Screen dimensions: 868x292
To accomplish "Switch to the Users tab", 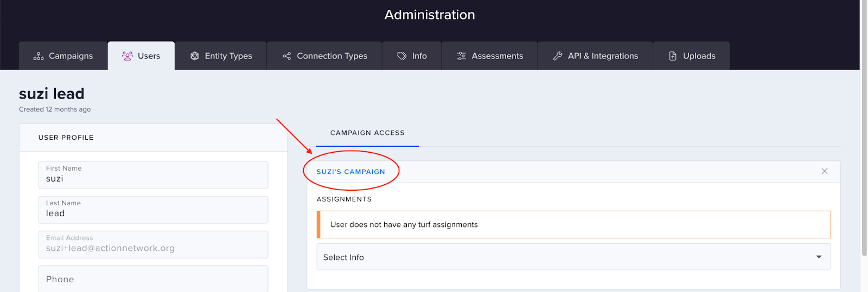I will coord(141,56).
